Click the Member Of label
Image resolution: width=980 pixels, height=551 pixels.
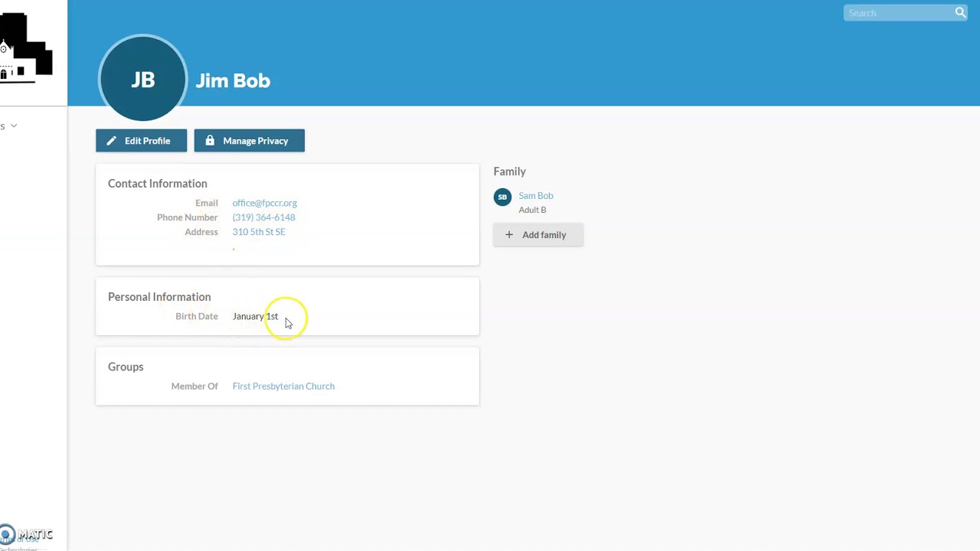(194, 386)
